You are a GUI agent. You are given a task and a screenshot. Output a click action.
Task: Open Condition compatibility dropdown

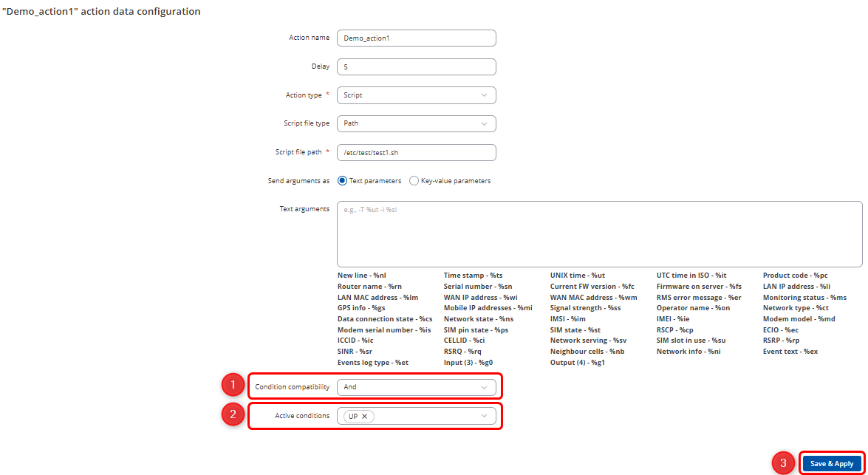[x=416, y=387]
